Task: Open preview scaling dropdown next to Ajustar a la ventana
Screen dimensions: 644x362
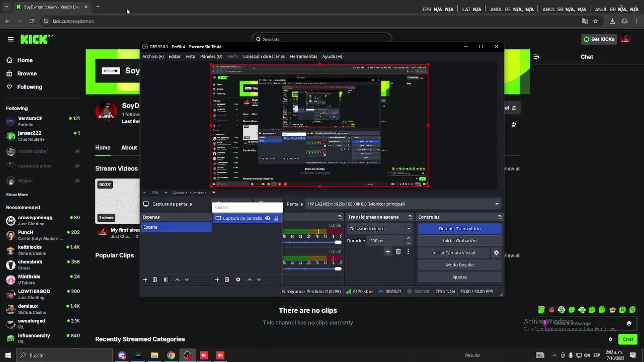Action: coord(213,193)
